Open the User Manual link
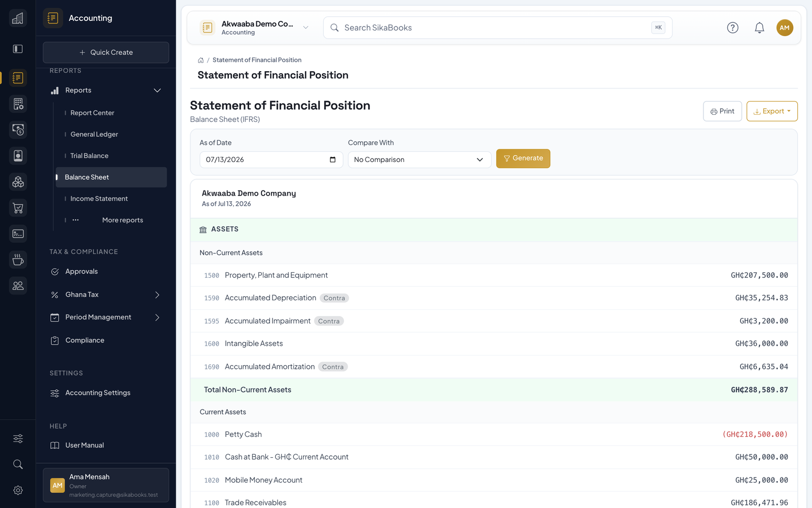The width and height of the screenshot is (812, 508). [x=85, y=446]
